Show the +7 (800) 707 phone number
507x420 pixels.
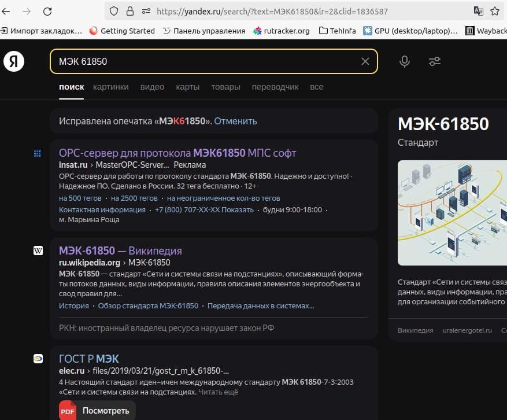point(204,210)
